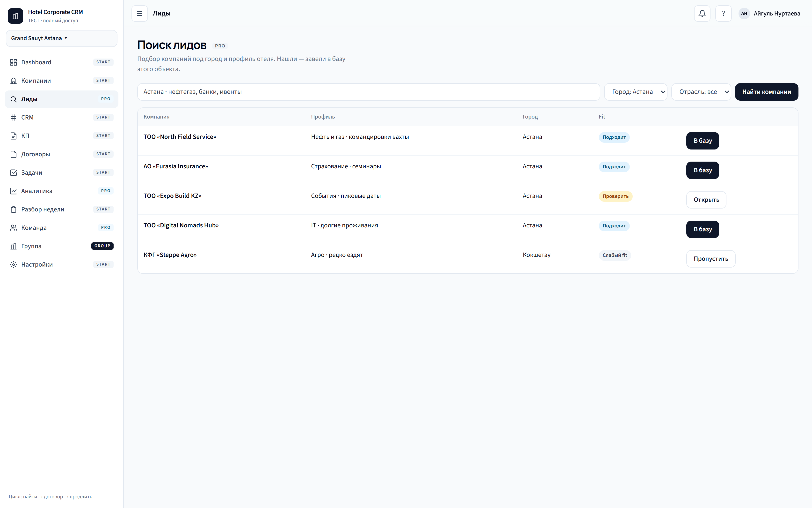Select КФГ «Steppe Agro» company name
Image resolution: width=812 pixels, height=508 pixels.
coord(170,255)
